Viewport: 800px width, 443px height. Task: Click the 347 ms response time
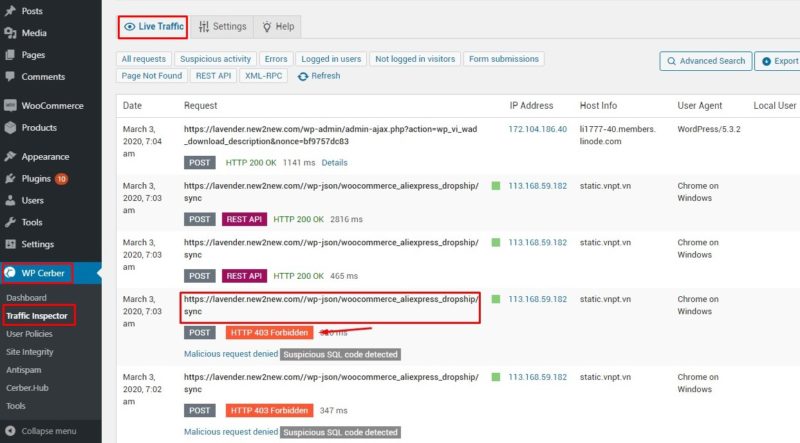point(333,410)
